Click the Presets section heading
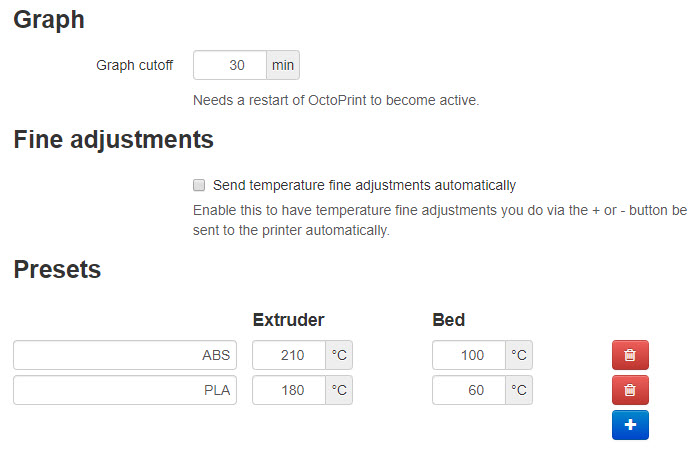Screen dimensions: 695x449 (57, 269)
